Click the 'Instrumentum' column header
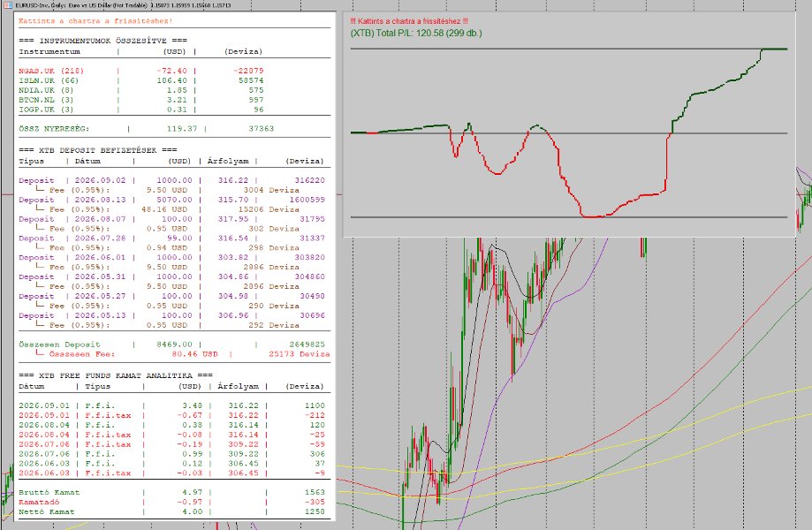Screen dimensions: 812x530 49,51
